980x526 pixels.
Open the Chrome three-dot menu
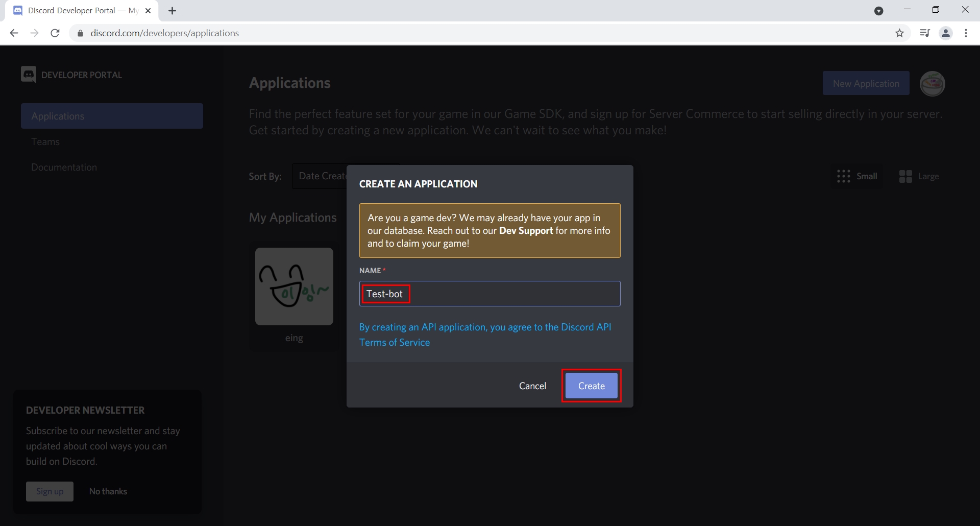(966, 33)
